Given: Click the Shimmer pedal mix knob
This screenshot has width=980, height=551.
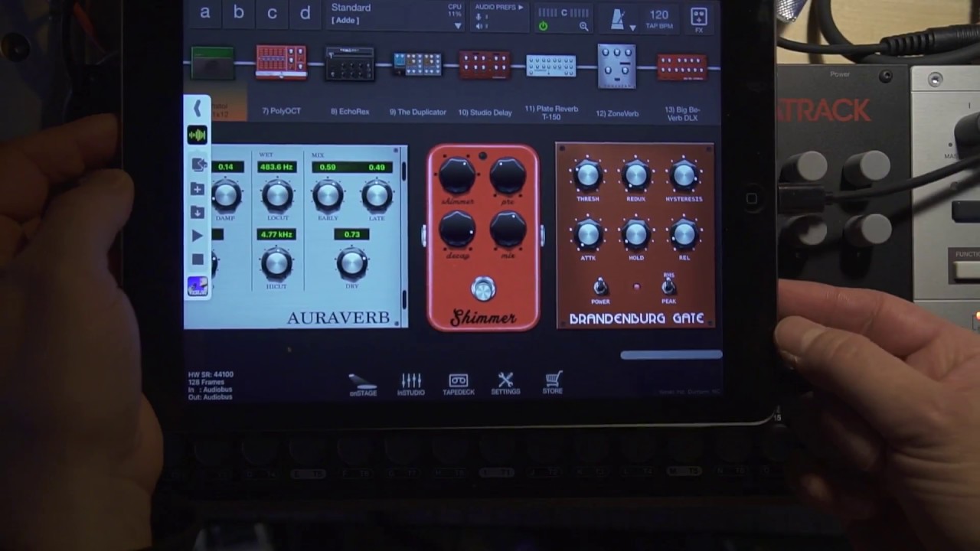Looking at the screenshot, I should [508, 230].
